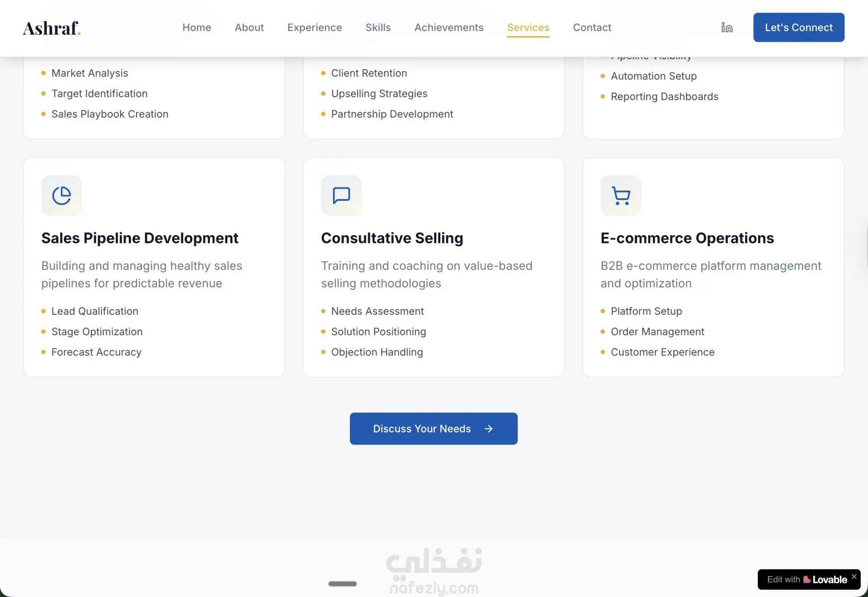Screen dimensions: 868x597
Task: Select the Services nav tab
Action: pos(528,28)
